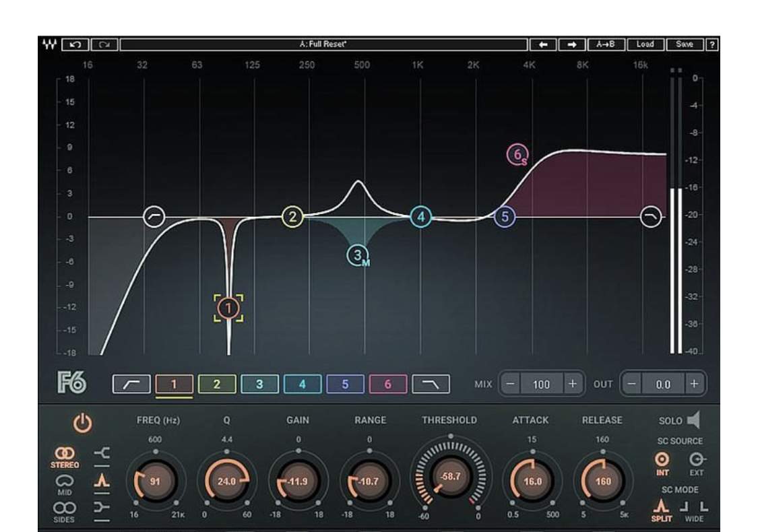Click the Save button
The height and width of the screenshot is (532, 758).
coord(685,44)
